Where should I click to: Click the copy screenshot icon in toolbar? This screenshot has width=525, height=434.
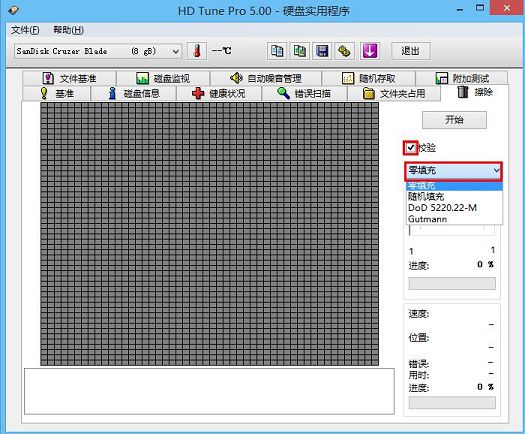click(x=300, y=51)
